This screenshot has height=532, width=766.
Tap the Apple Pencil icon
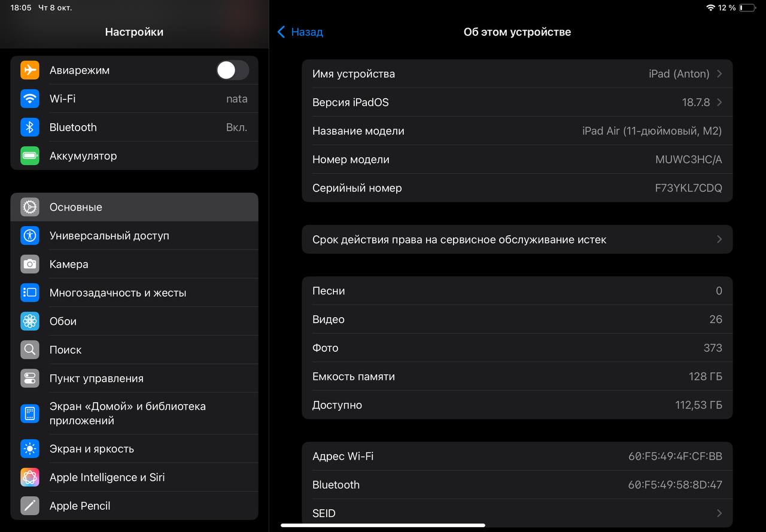[30, 506]
